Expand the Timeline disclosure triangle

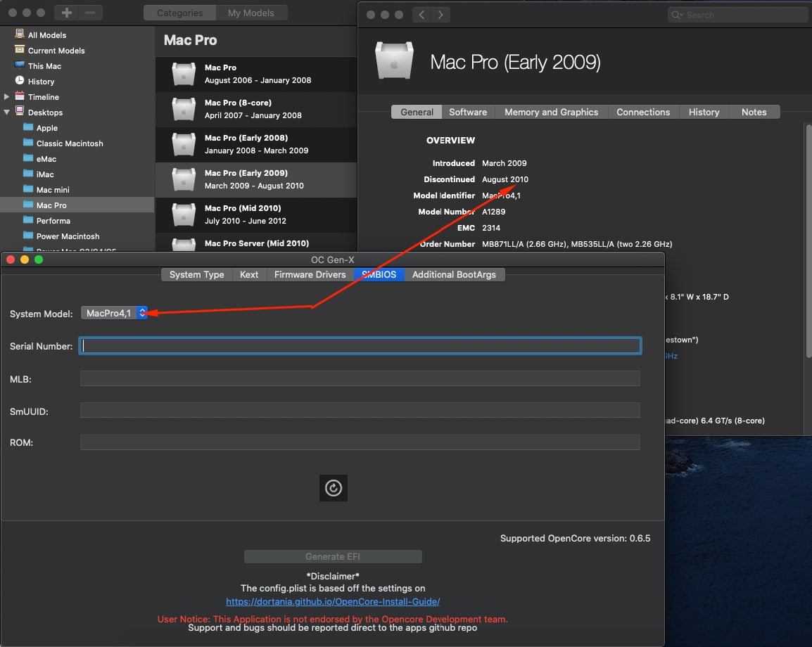point(7,97)
